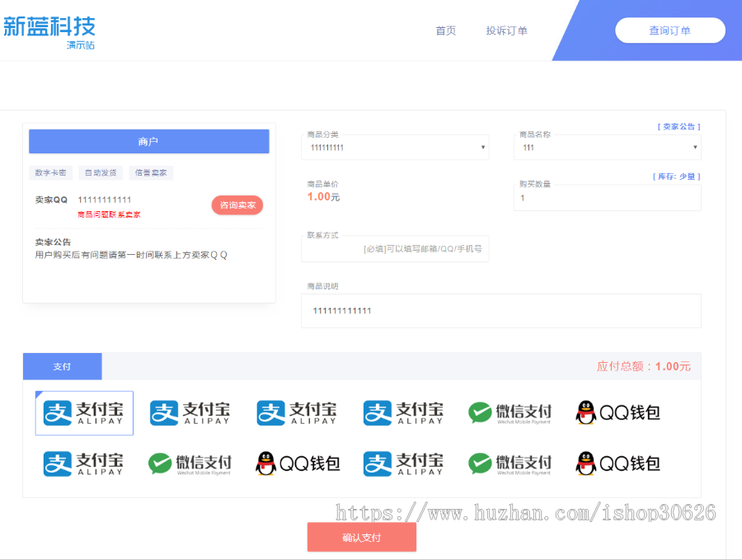Toggle the 自动发货 tag
This screenshot has width=742, height=560.
click(100, 172)
